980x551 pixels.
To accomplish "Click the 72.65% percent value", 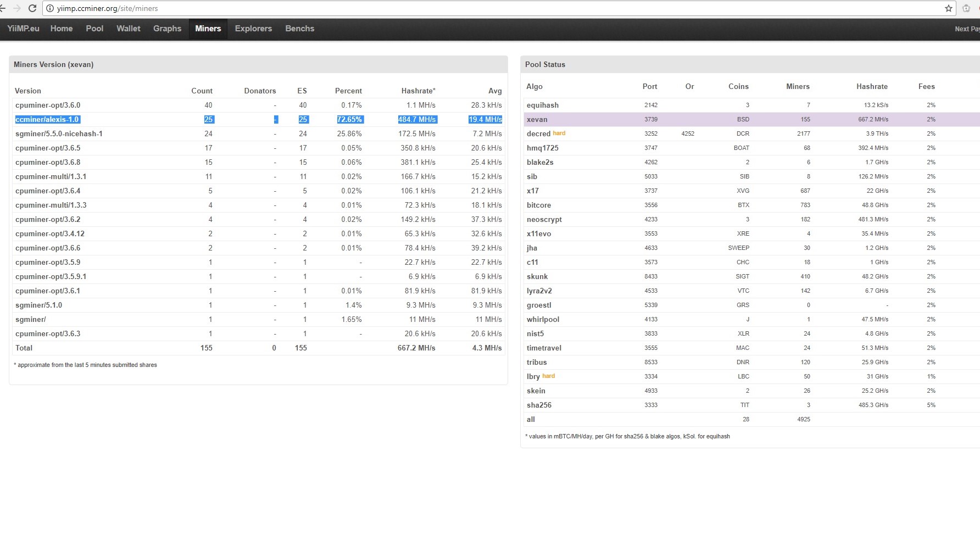I will tap(349, 119).
